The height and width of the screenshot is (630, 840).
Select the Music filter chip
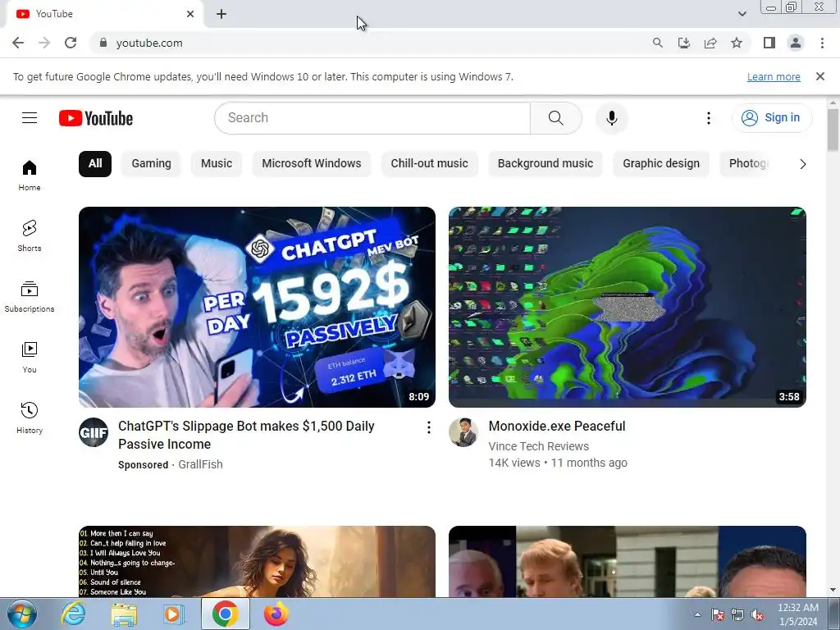pos(217,164)
